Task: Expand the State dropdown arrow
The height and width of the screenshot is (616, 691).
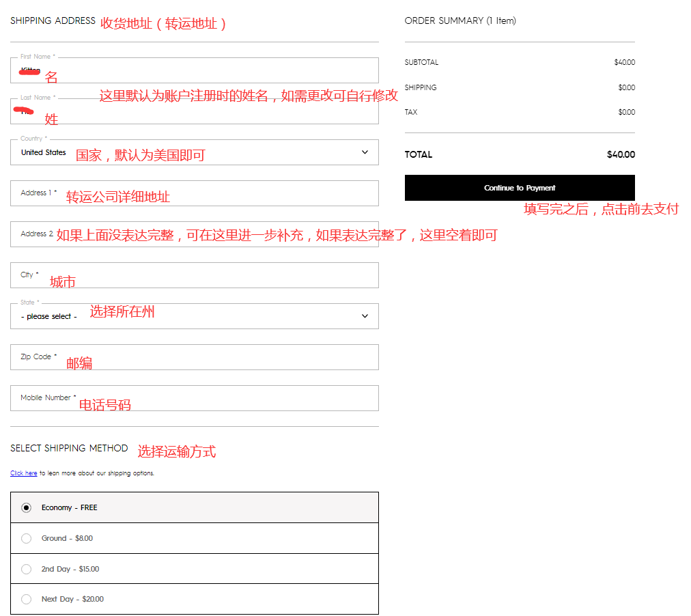Action: pyautogui.click(x=365, y=316)
